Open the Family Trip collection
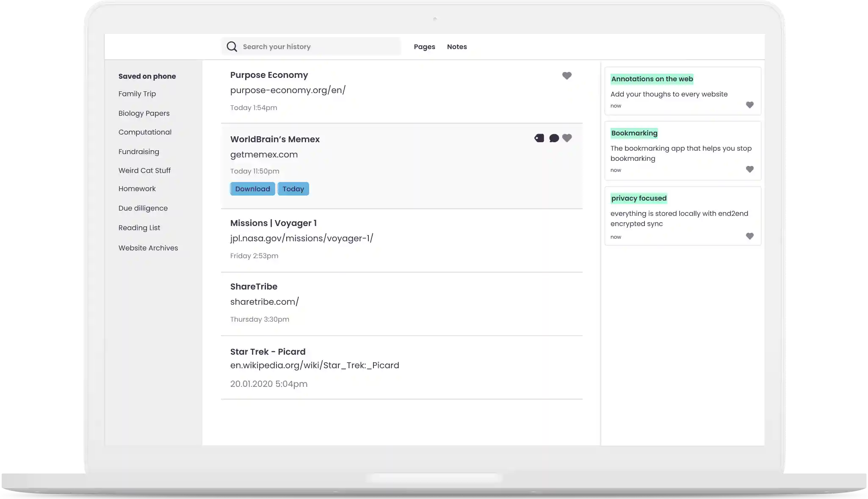 tap(137, 94)
